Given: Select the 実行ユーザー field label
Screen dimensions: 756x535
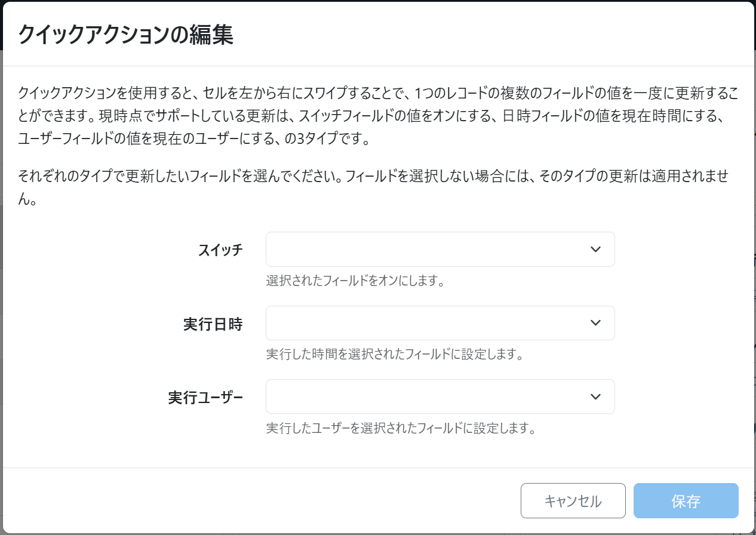Looking at the screenshot, I should coord(205,397).
